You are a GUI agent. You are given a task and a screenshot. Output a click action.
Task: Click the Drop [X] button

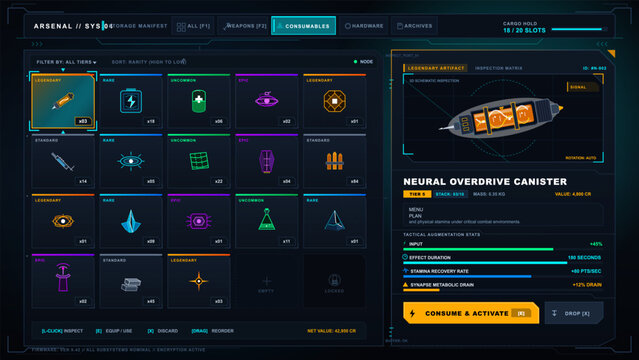(574, 313)
